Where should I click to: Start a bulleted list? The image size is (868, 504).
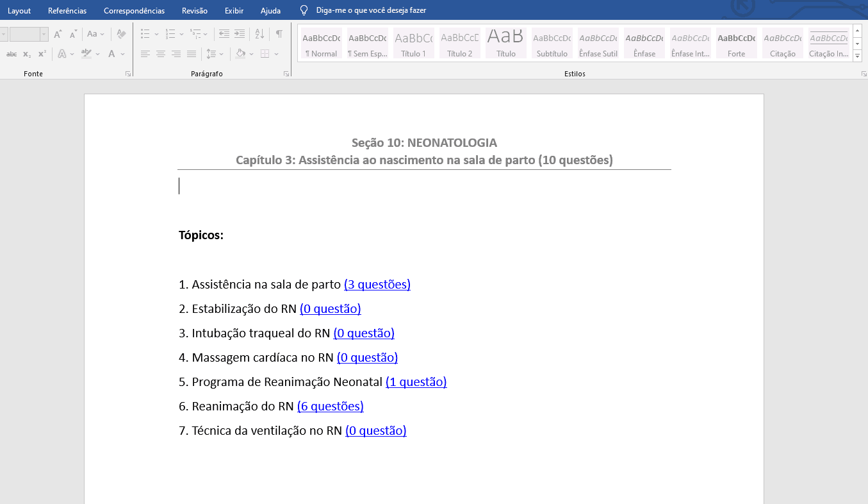145,34
